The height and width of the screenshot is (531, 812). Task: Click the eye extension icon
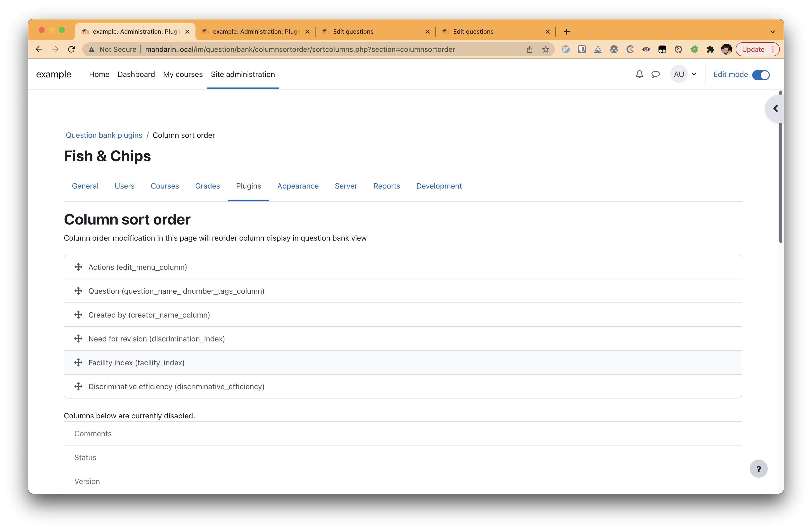pos(646,49)
